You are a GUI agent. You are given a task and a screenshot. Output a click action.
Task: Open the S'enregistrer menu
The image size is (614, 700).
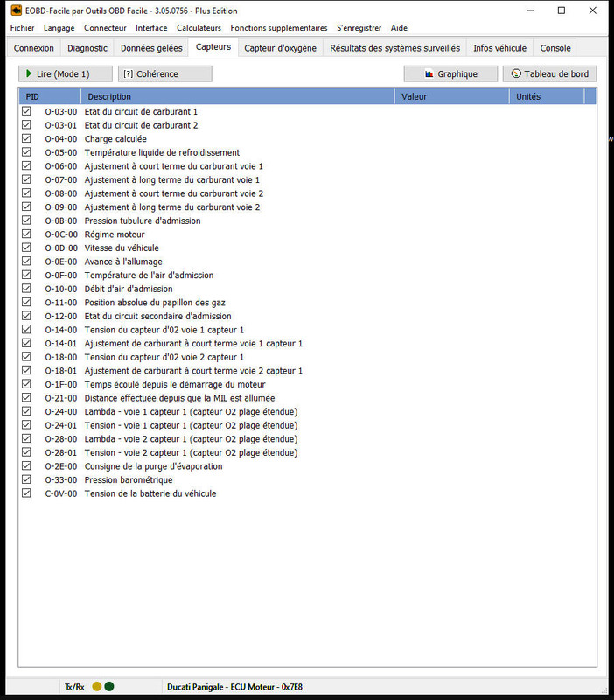coord(359,28)
